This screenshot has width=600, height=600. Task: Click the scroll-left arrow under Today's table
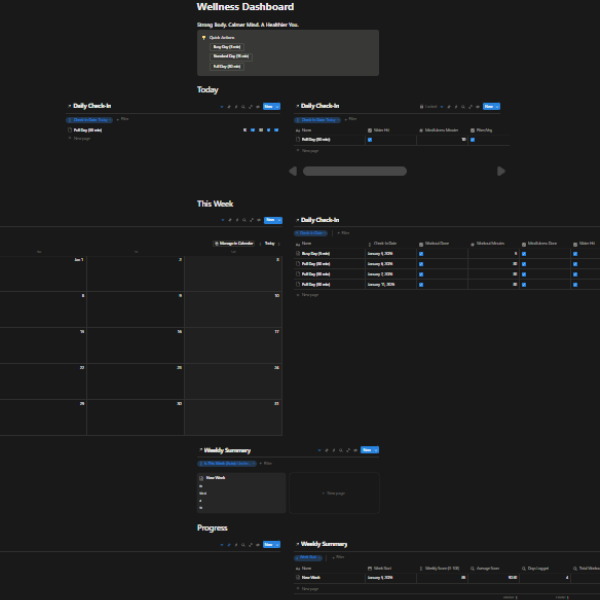[293, 171]
